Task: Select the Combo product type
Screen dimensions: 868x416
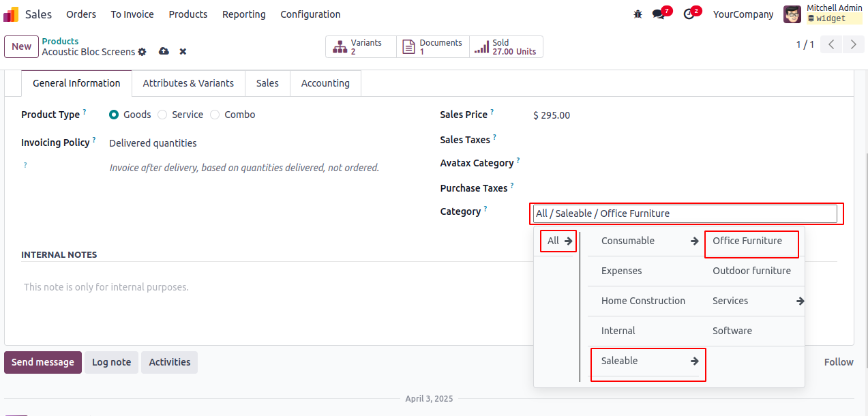Action: (x=215, y=115)
